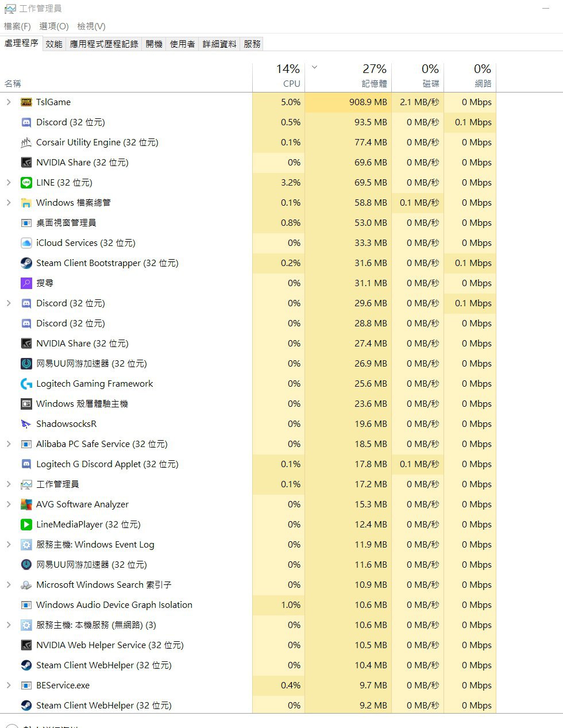Select the Corsair Utility Engine icon

click(26, 142)
